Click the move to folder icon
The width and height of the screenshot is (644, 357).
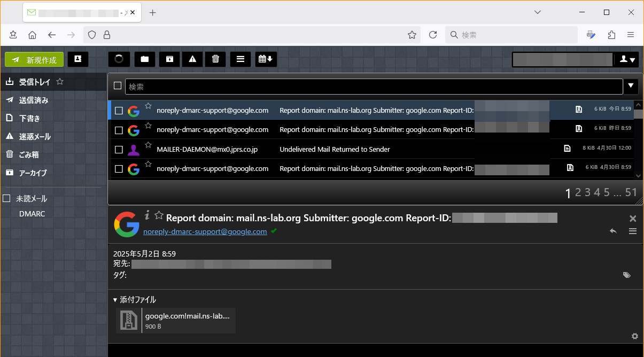pos(144,59)
